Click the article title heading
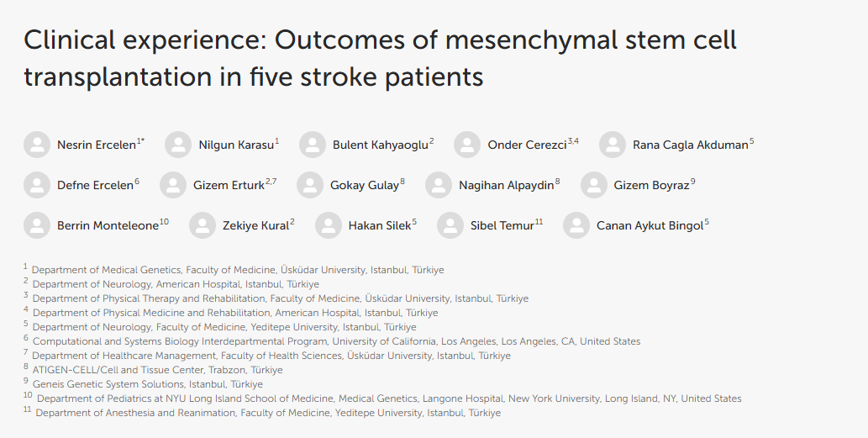This screenshot has height=438, width=868. coord(380,58)
